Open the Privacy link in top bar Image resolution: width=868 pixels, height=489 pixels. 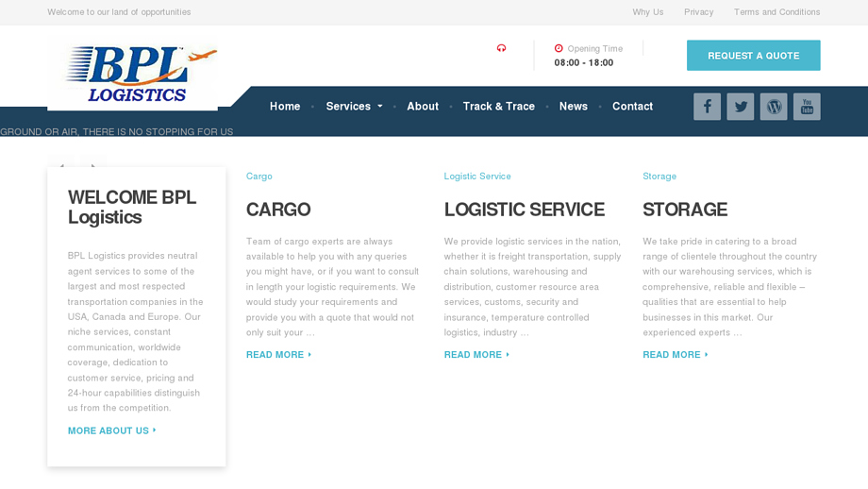point(698,12)
